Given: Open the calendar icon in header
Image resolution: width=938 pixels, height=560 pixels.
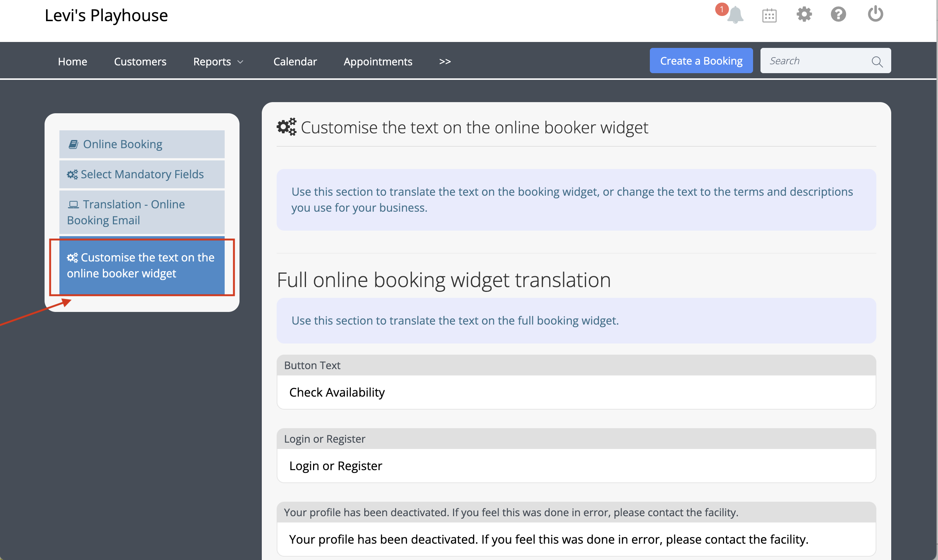Looking at the screenshot, I should tap(769, 16).
